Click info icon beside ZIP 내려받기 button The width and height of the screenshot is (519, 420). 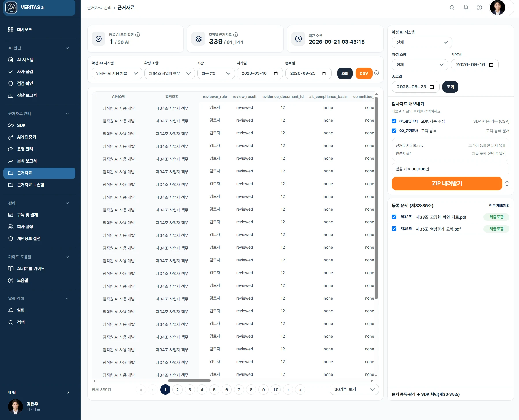pyautogui.click(x=507, y=184)
